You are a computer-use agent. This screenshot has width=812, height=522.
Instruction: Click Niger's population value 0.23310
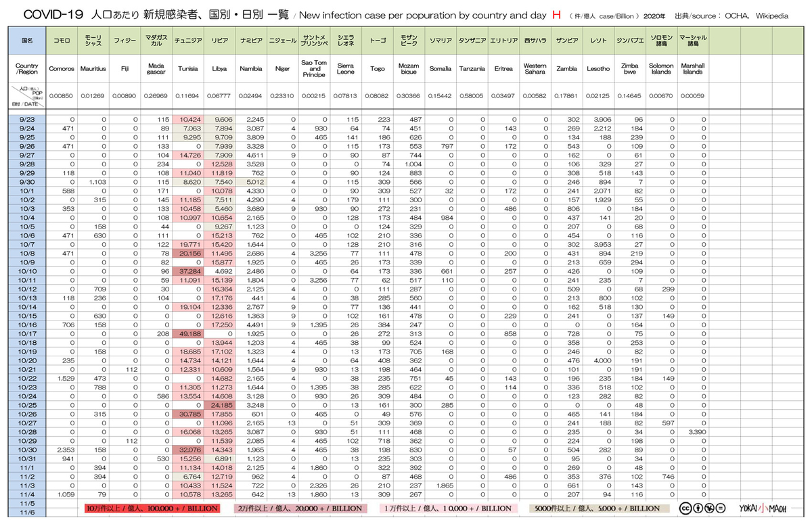tap(282, 97)
